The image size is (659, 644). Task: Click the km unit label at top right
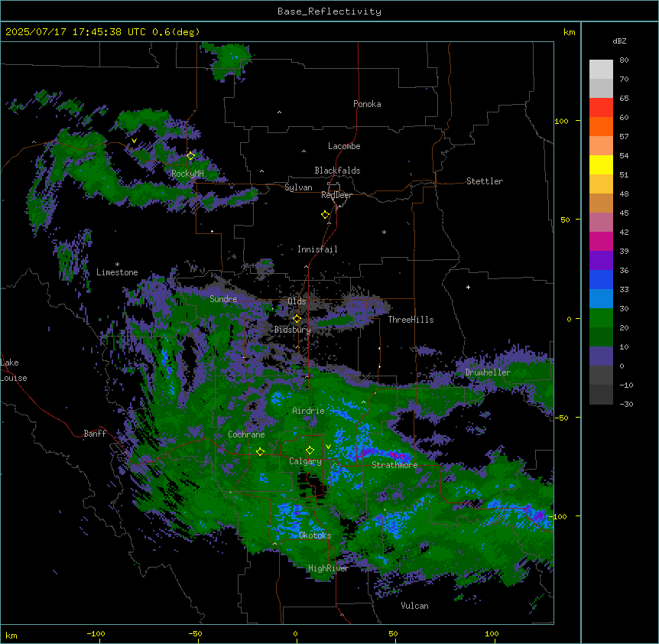569,32
